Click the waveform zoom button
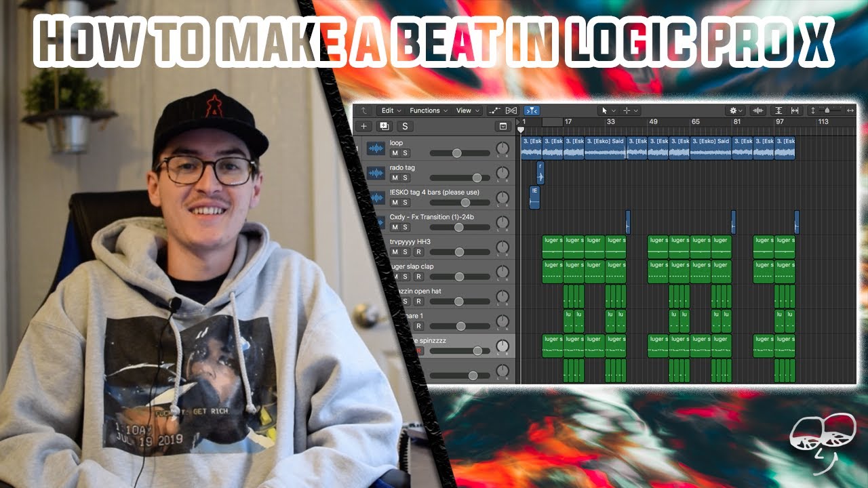Viewport: 868px width, 488px height. click(x=758, y=110)
